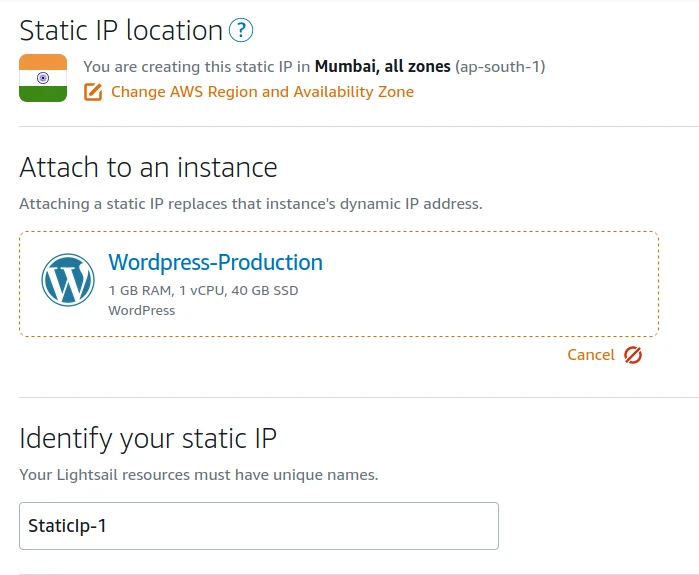Focus the StaticIp-1 name input field
Image resolution: width=699 pixels, height=575 pixels.
click(x=258, y=526)
